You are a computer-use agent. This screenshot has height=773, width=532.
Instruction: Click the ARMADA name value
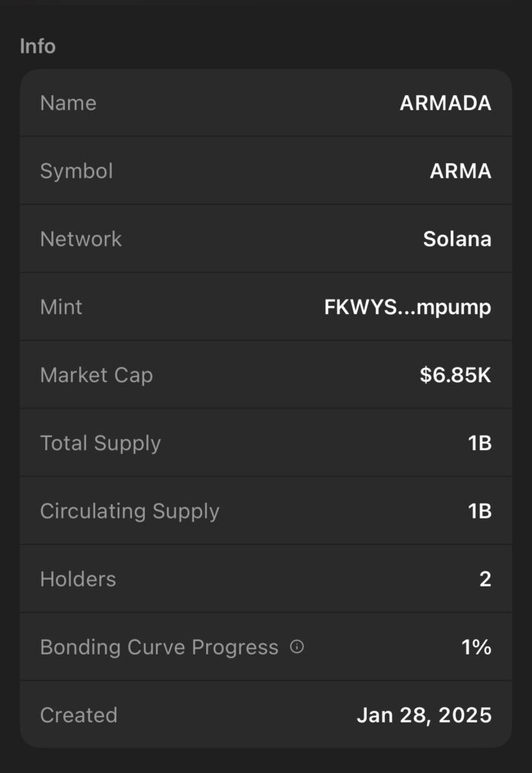coord(445,103)
